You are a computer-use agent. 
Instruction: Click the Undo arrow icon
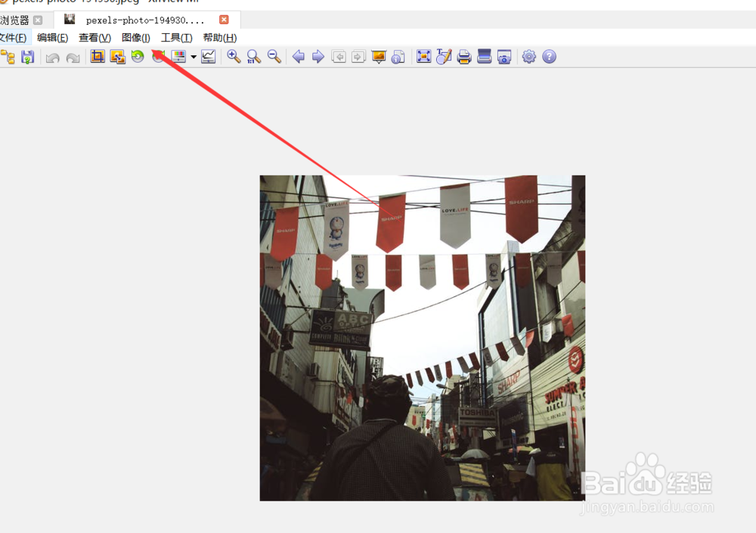[53, 57]
